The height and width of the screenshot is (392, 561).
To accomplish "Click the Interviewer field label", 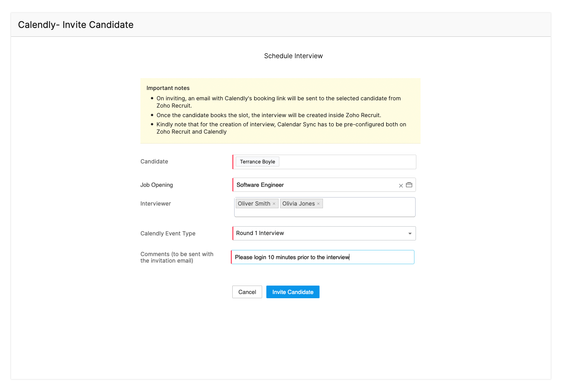I will pos(155,204).
